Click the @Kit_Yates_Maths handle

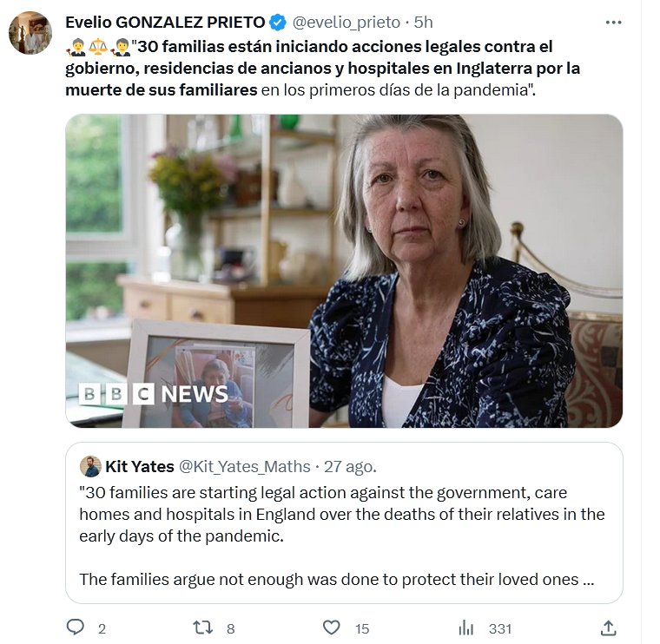(x=244, y=467)
